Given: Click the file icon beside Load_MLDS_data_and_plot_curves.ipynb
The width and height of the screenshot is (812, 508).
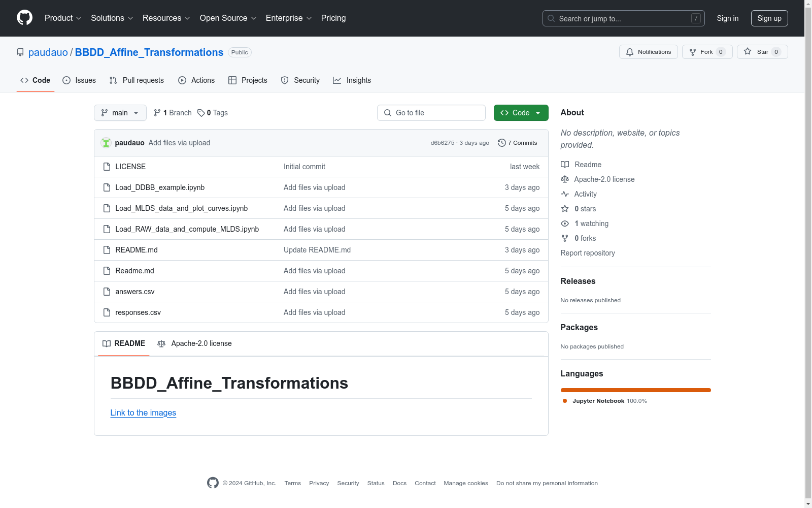Looking at the screenshot, I should (107, 208).
